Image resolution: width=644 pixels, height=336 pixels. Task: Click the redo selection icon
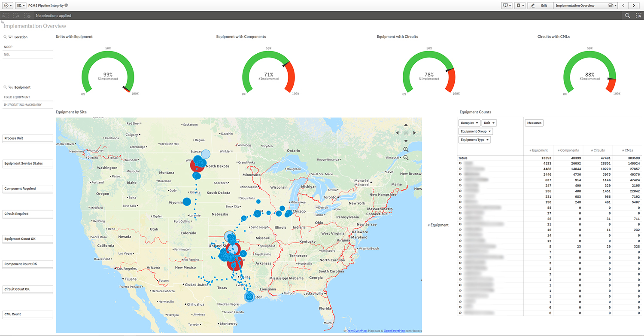(x=16, y=15)
